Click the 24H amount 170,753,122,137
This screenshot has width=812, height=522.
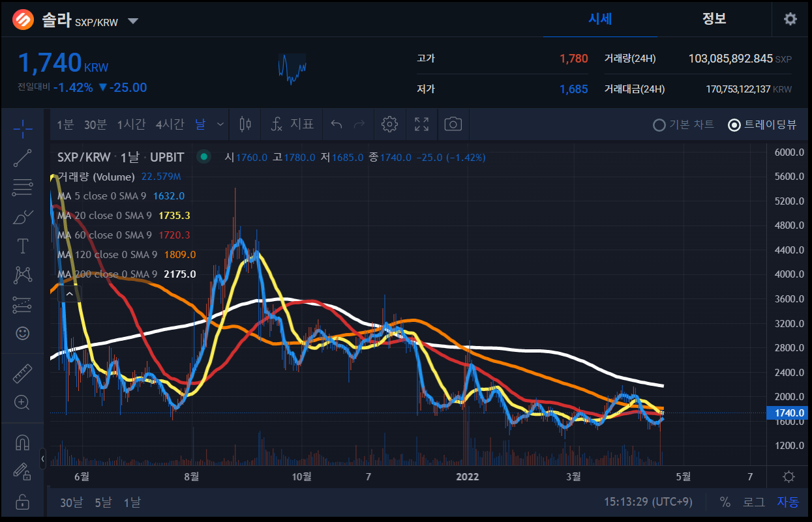[738, 89]
